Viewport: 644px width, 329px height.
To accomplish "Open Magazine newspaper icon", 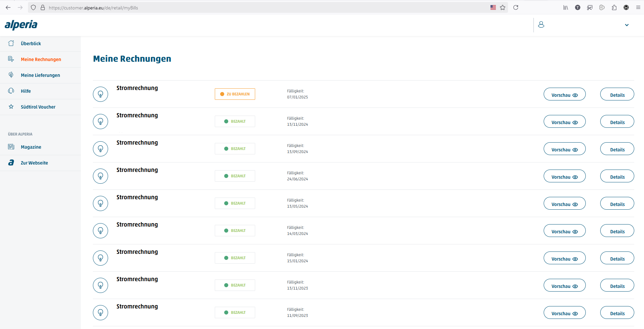I will pyautogui.click(x=11, y=147).
